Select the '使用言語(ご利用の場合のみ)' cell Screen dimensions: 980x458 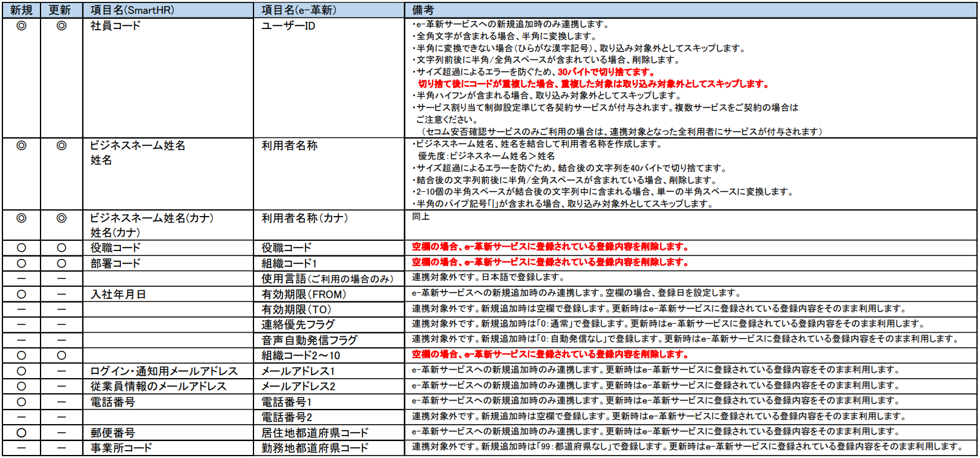[327, 278]
